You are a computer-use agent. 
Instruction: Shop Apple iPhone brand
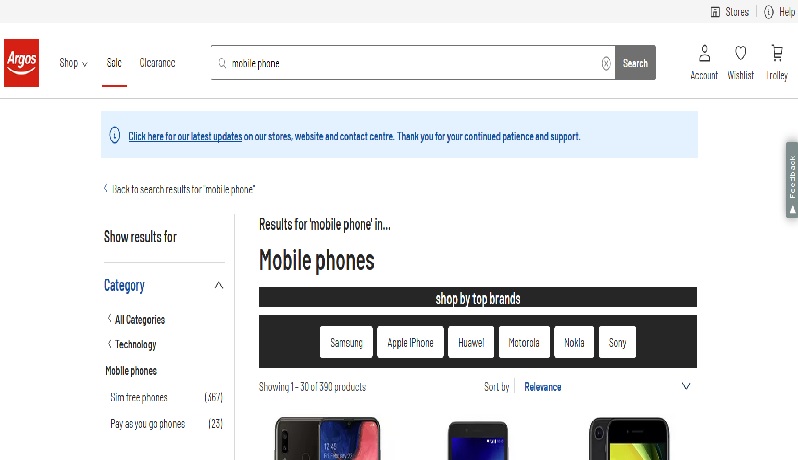tap(410, 342)
